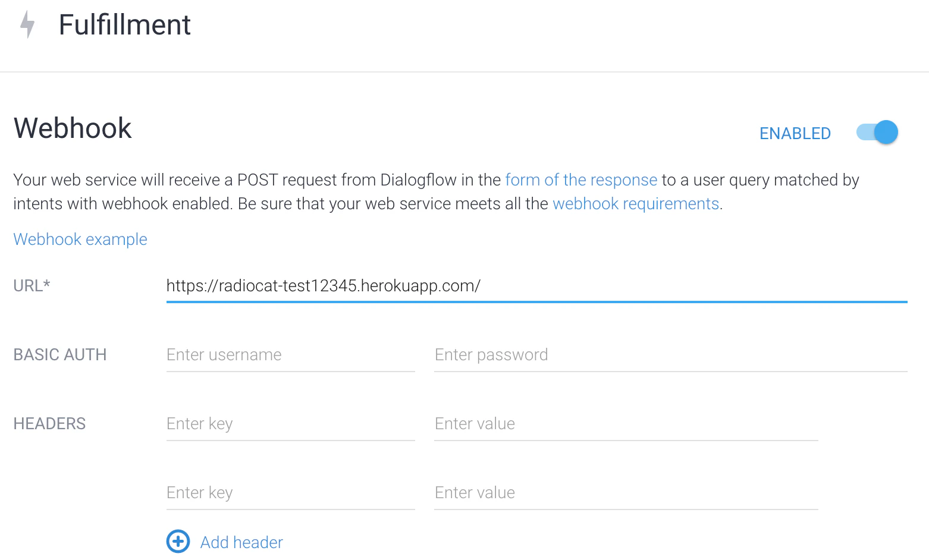The height and width of the screenshot is (560, 929).
Task: Open the 'webhook requirements' link
Action: 636,203
